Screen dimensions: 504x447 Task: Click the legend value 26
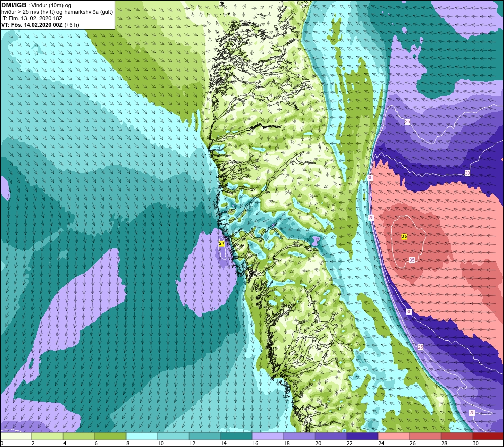point(412,443)
